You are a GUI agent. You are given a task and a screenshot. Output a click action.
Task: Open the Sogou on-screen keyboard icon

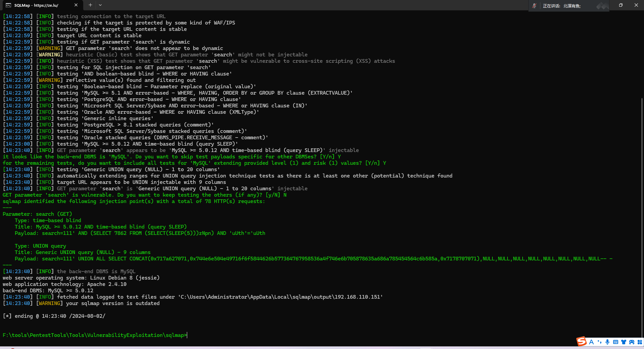(x=616, y=342)
